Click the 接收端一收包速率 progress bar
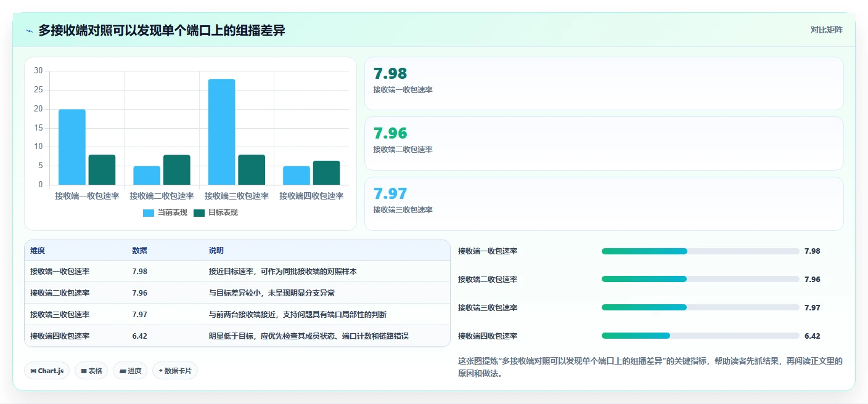Image resolution: width=868 pixels, height=404 pixels. pos(700,251)
